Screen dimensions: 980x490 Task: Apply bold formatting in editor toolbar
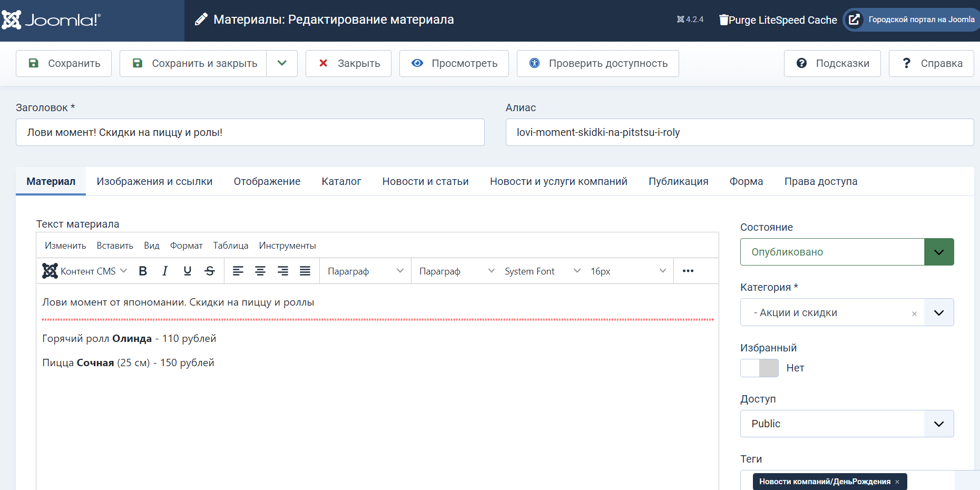click(x=143, y=271)
